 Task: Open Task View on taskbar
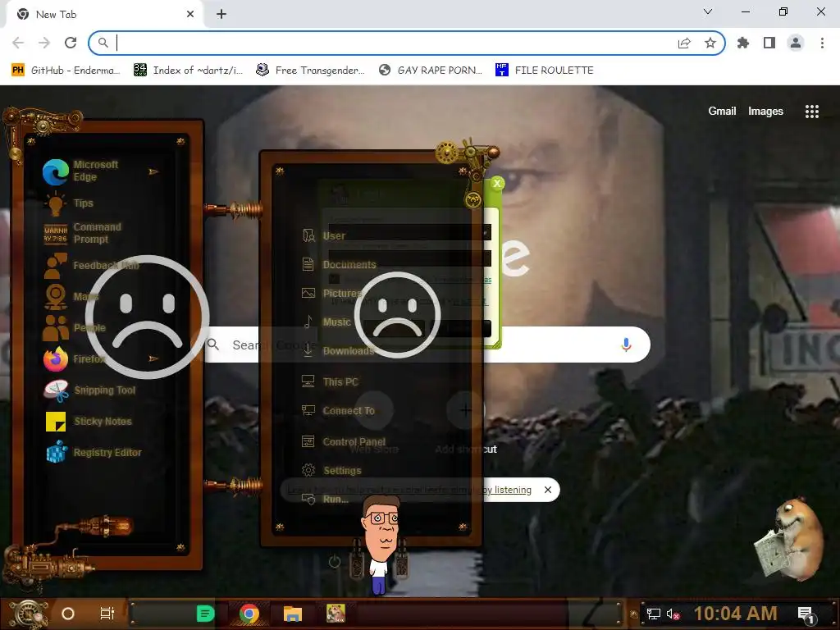(107, 614)
